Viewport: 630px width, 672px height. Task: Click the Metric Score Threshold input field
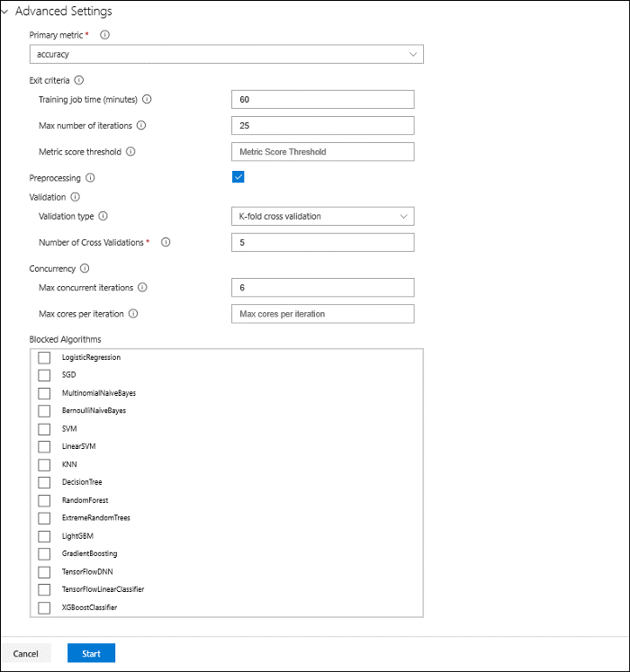pos(322,152)
